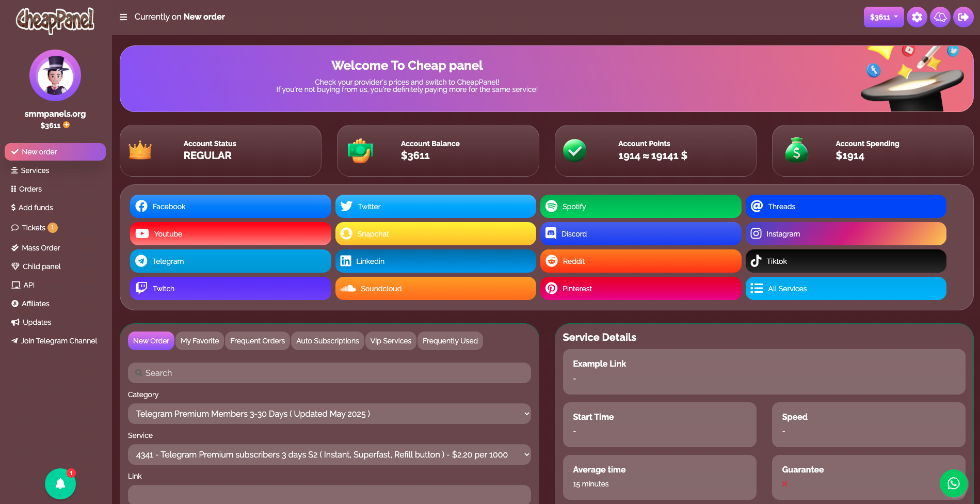This screenshot has height=504, width=980.
Task: Open the $3611 balance dropdown
Action: tap(883, 17)
